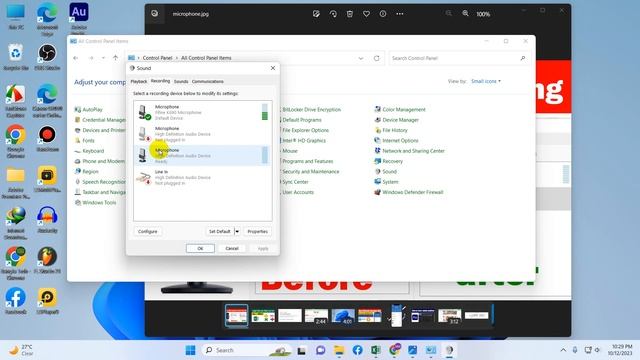Select the Microphone device marked Ready
640x360 pixels.
pyautogui.click(x=202, y=156)
